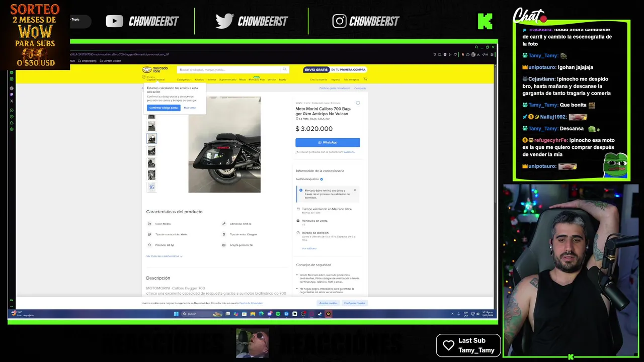The width and height of the screenshot is (644, 362).
Task: Click Tiempo vendiendo en Mercado Libre text
Action: point(327,209)
